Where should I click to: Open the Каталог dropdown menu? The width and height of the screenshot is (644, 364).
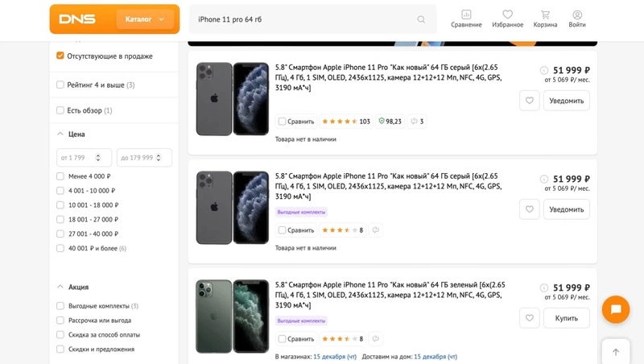(146, 19)
